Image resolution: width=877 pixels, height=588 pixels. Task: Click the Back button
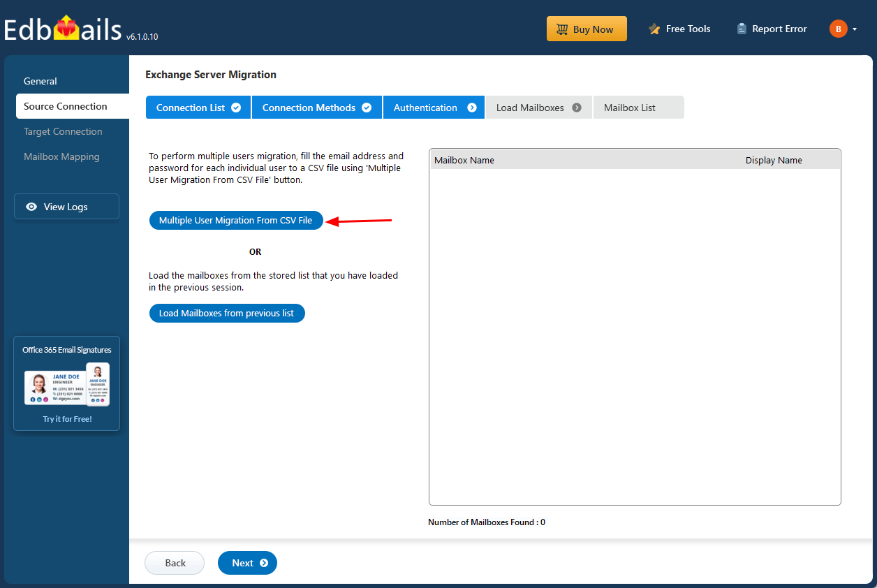(x=175, y=563)
